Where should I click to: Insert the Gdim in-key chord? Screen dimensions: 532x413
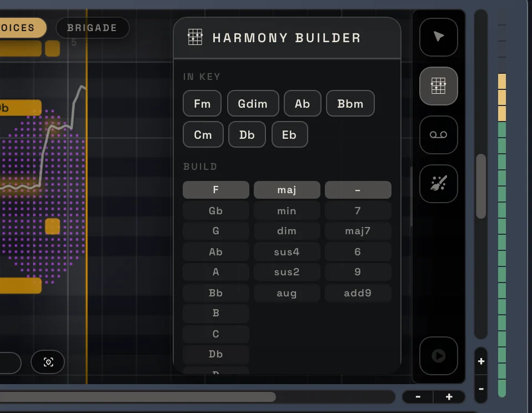[x=253, y=103]
